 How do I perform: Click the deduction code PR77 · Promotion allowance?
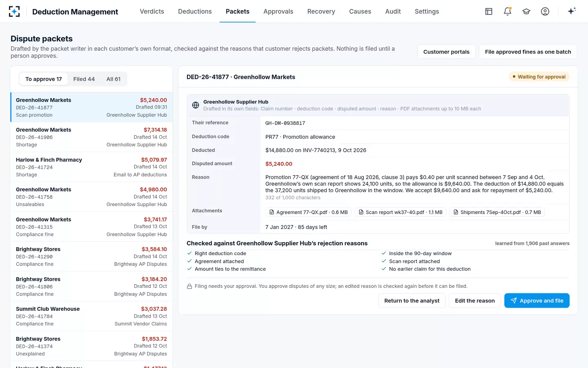pyautogui.click(x=300, y=137)
